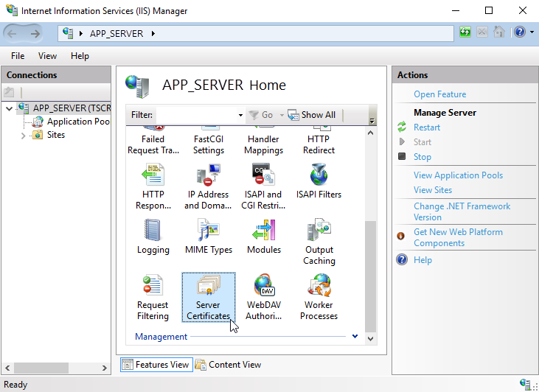Viewport: 539px width, 392px height.
Task: Click the Go filter button
Action: 260,115
